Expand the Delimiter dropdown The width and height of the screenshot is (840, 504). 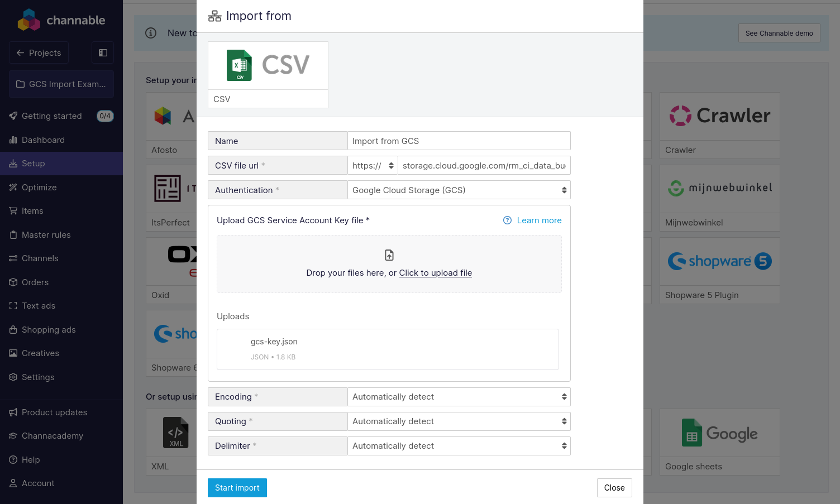pyautogui.click(x=459, y=446)
